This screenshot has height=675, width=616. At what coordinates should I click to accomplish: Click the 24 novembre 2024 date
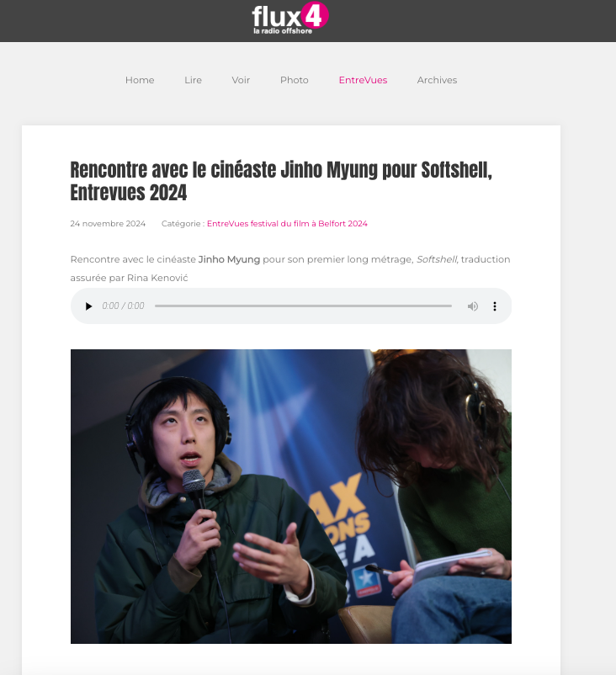point(108,223)
